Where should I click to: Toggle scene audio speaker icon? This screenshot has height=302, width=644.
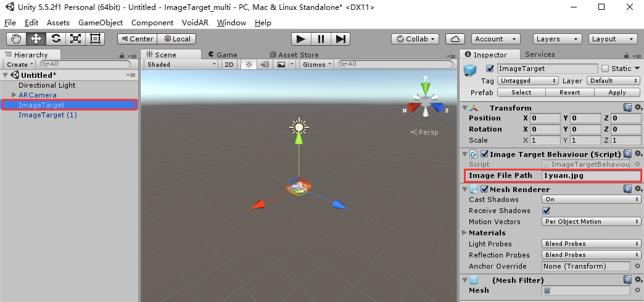pyautogui.click(x=265, y=64)
